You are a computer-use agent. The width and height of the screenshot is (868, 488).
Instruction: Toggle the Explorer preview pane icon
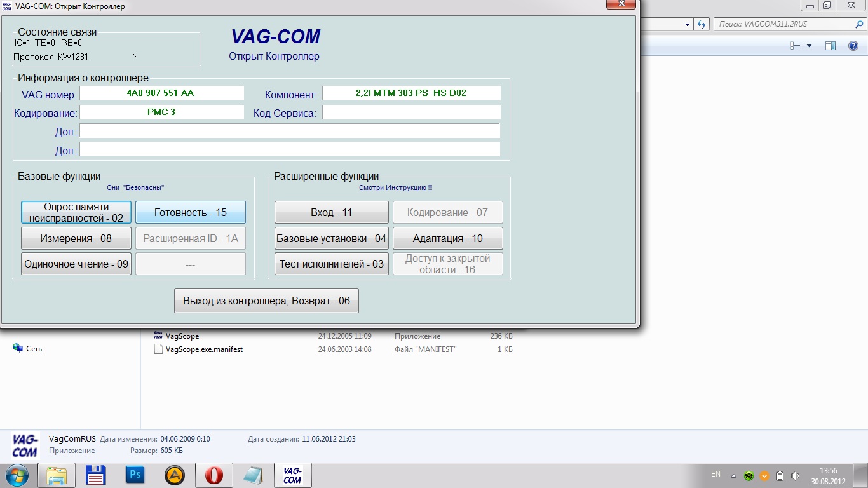pyautogui.click(x=830, y=46)
